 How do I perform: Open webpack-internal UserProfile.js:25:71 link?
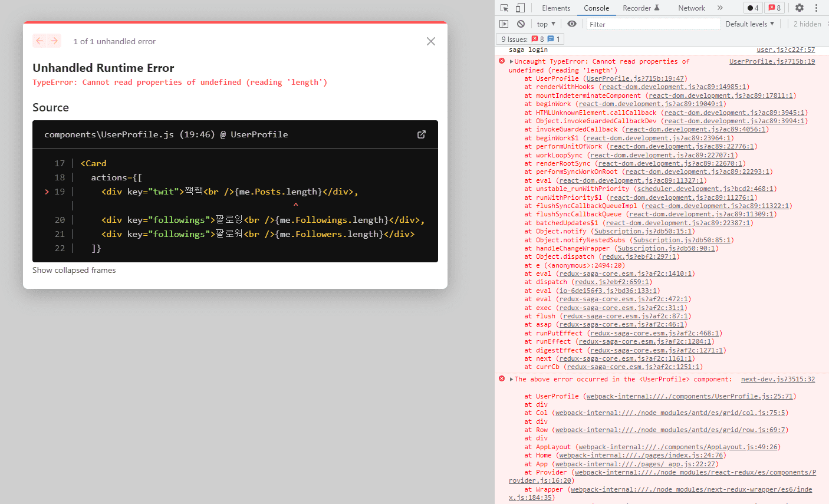pyautogui.click(x=689, y=397)
